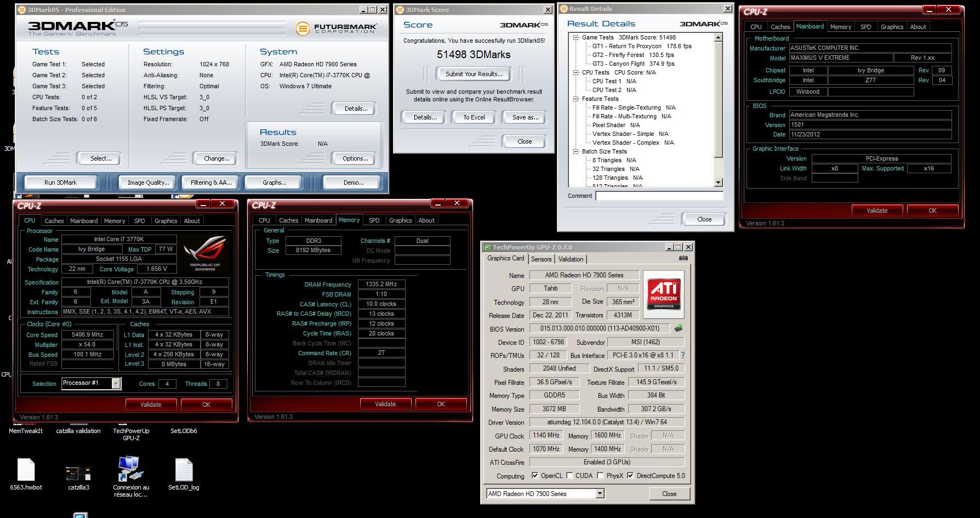Click the To Excel button
This screenshot has width=980, height=518.
[474, 117]
